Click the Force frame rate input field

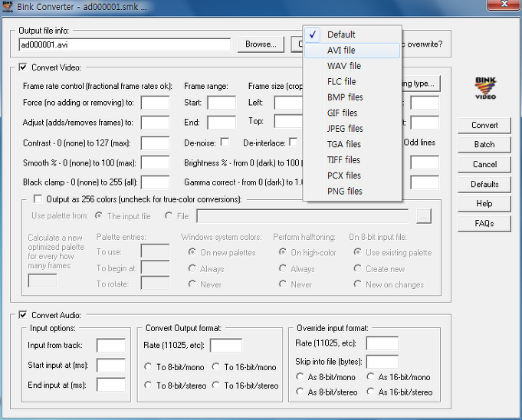click(x=155, y=103)
